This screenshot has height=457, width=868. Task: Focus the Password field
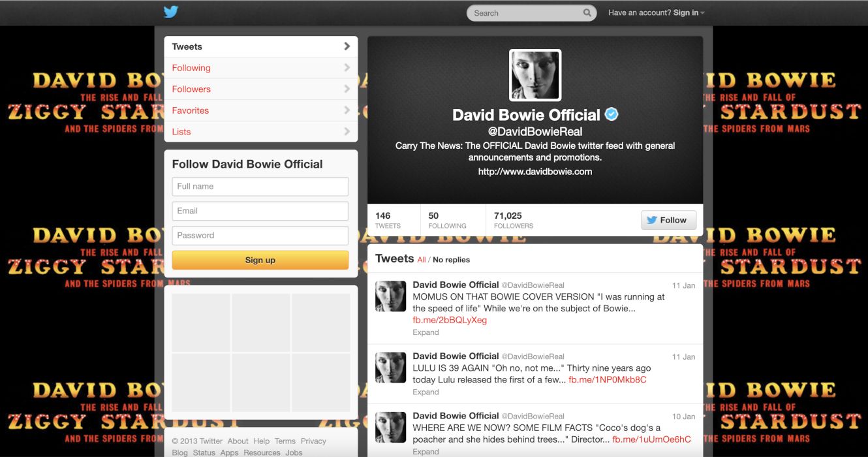(x=260, y=236)
